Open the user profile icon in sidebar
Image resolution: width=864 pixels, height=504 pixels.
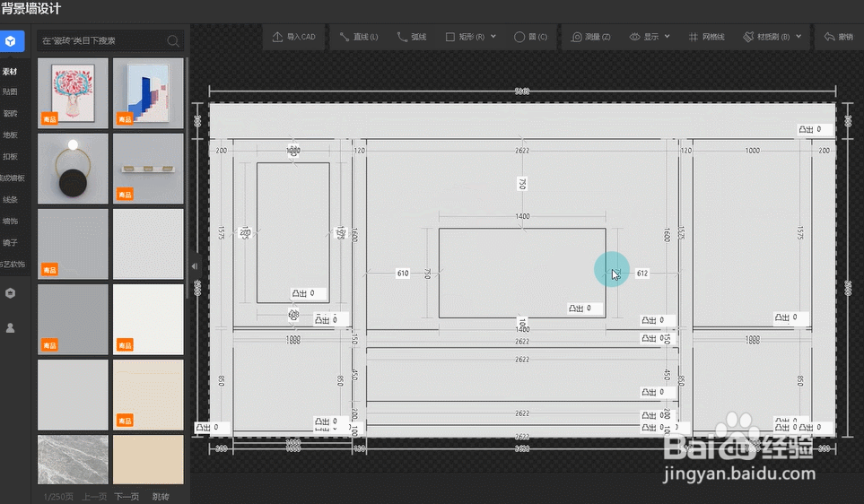tap(10, 327)
